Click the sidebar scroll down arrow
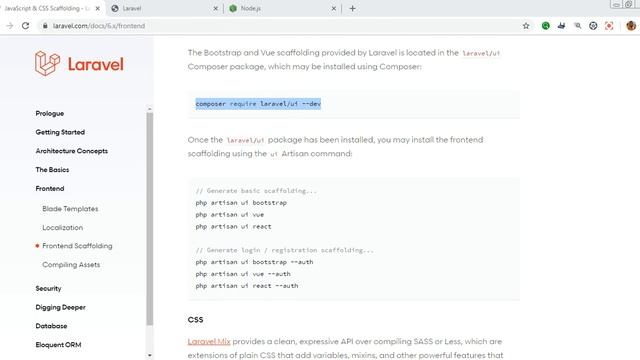Viewport: 640px width, 360px height. pyautogui.click(x=150, y=356)
